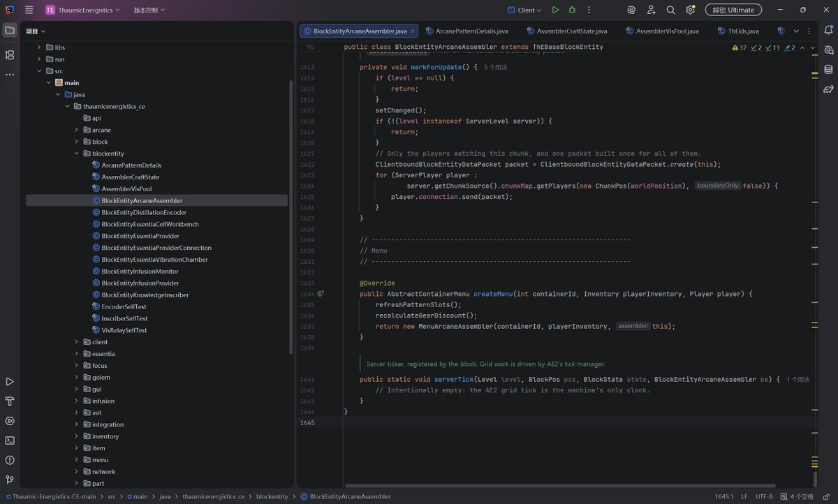Close the BlockEntityArcaneAssembler.java tab
The height and width of the screenshot is (504, 838).
(413, 31)
